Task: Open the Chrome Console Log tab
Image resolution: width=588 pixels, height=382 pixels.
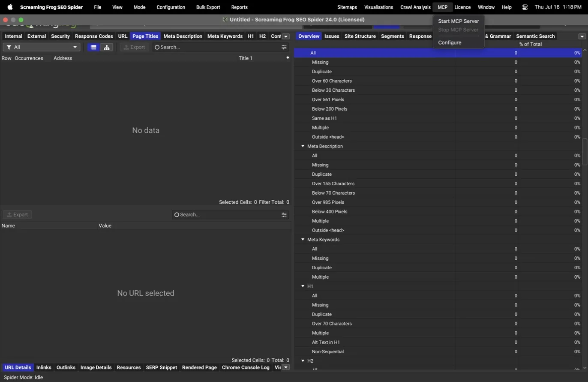Action: click(246, 367)
